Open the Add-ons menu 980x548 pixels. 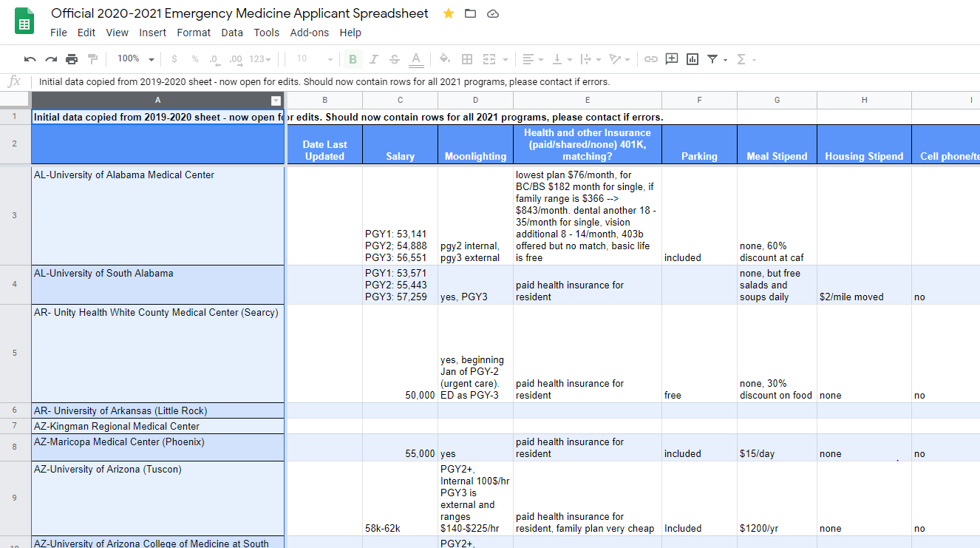pos(309,33)
